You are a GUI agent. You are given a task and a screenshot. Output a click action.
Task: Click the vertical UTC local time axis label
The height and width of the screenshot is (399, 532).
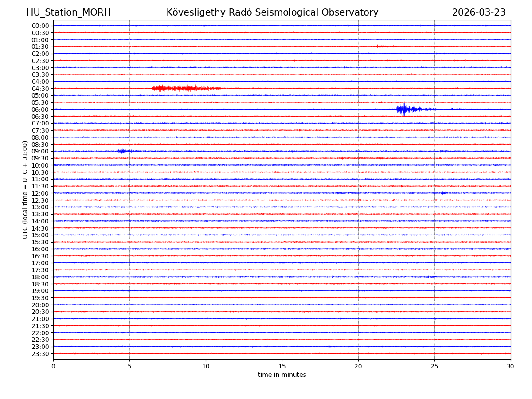click(x=25, y=189)
